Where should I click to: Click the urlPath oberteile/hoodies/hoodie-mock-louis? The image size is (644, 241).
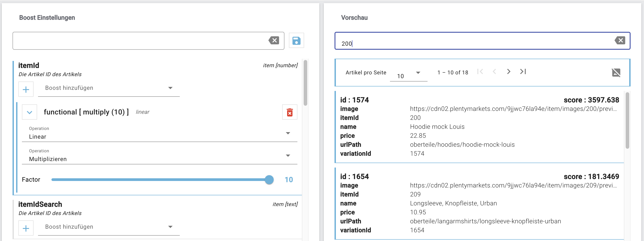pos(462,144)
